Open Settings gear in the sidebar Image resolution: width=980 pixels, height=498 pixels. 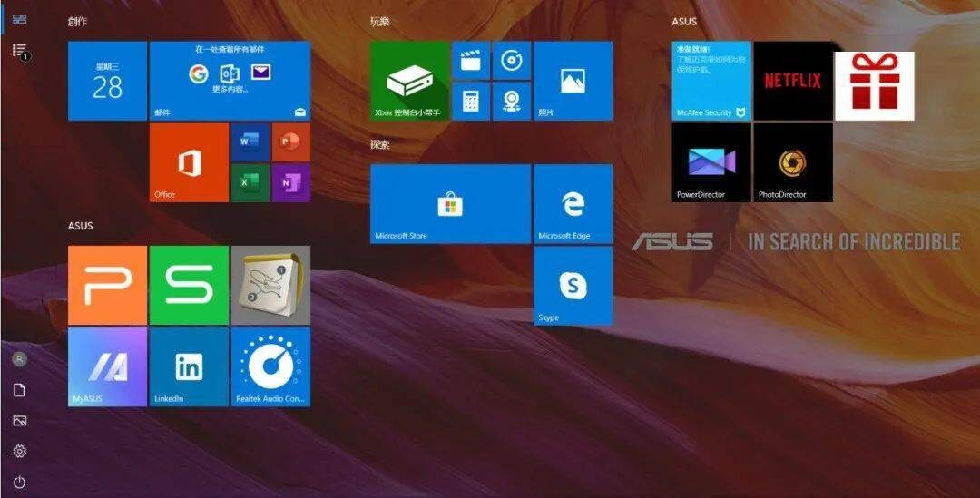(x=19, y=451)
